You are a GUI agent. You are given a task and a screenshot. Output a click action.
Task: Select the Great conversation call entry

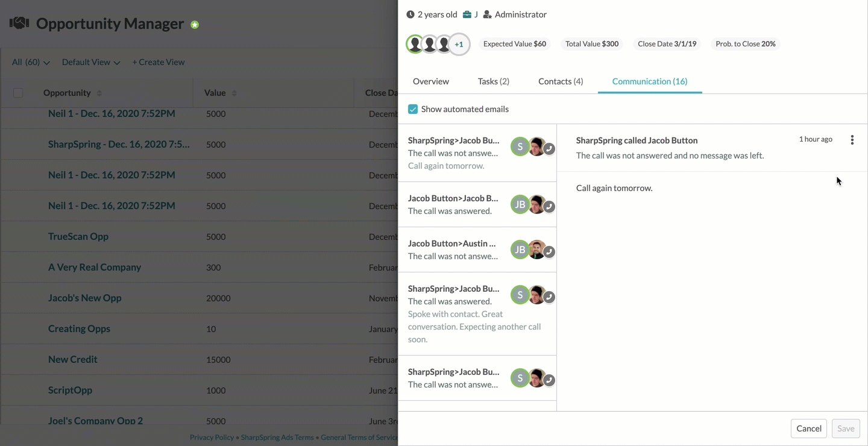(x=477, y=314)
